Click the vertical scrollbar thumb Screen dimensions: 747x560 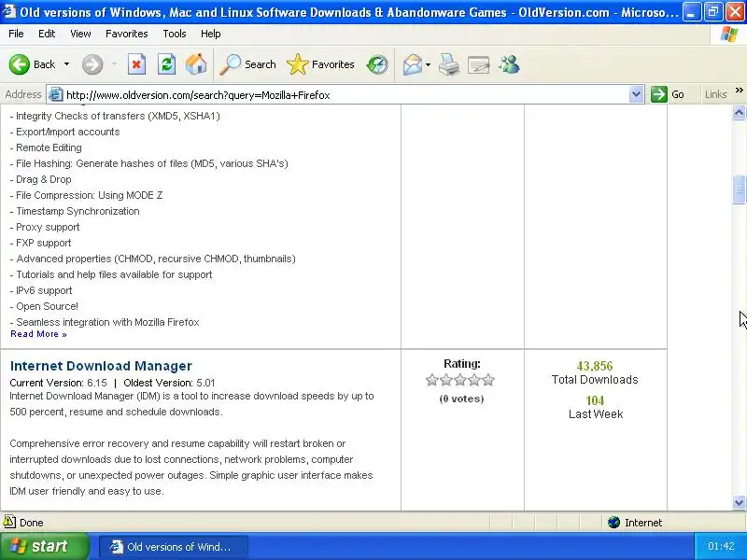coord(739,189)
